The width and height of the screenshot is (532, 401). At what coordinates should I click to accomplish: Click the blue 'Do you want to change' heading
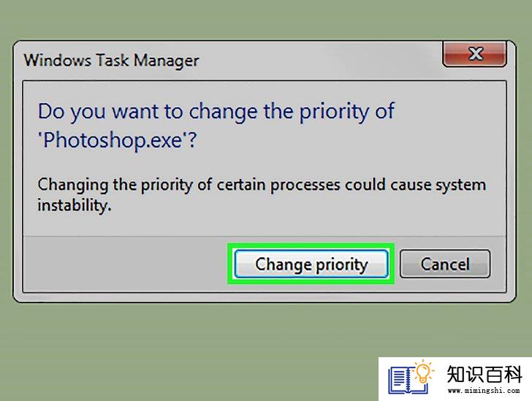click(x=216, y=112)
